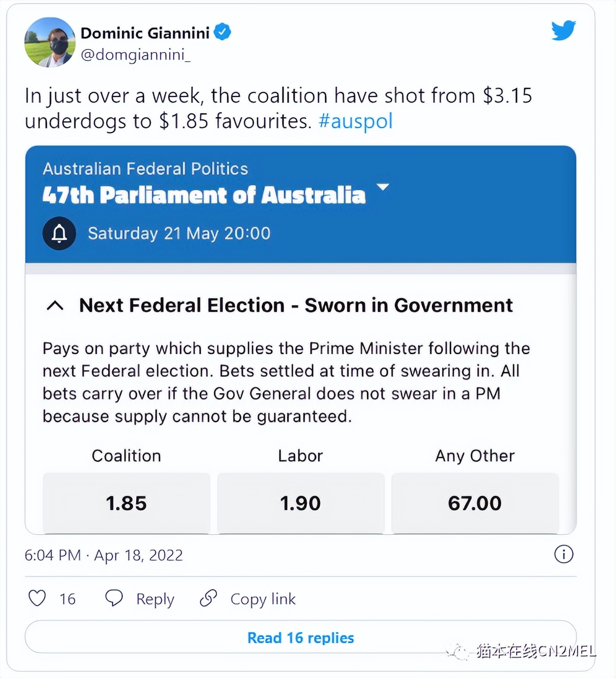Click the reply speech bubble icon
The width and height of the screenshot is (616, 678).
(x=114, y=598)
